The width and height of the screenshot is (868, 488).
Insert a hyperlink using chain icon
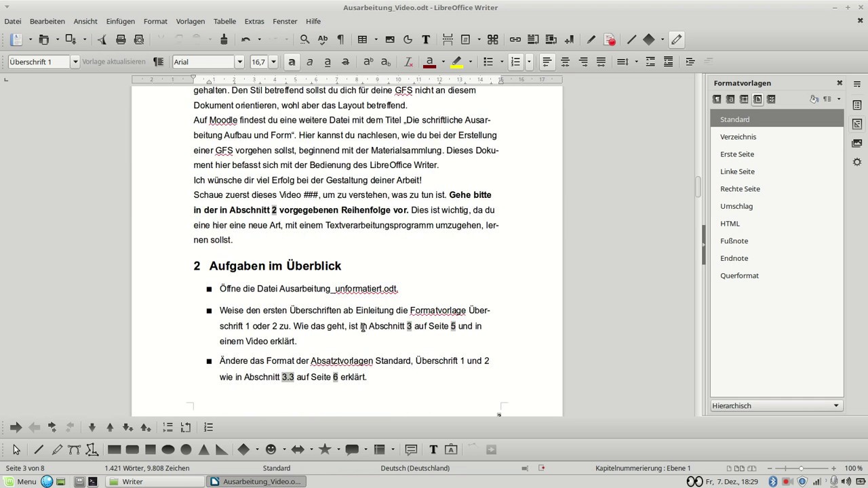pos(515,40)
